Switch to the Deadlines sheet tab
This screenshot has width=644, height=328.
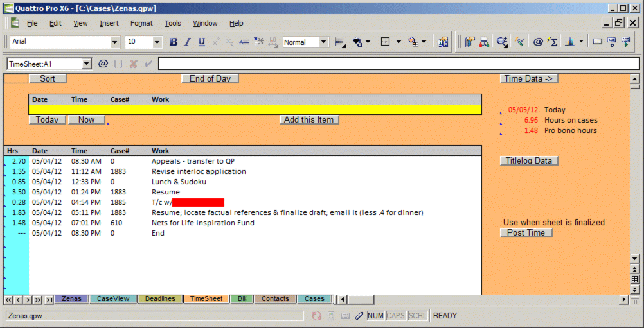tap(160, 299)
